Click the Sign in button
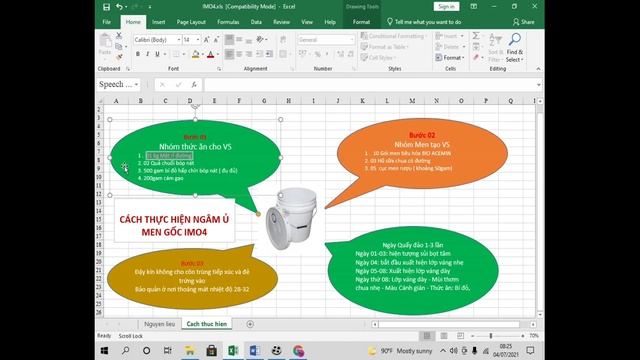This screenshot has width=640, height=360. click(446, 7)
